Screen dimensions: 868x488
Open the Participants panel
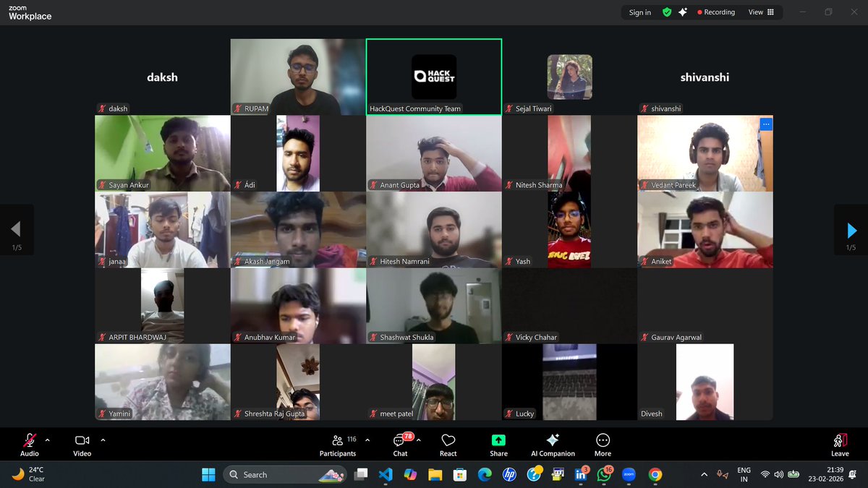point(338,445)
